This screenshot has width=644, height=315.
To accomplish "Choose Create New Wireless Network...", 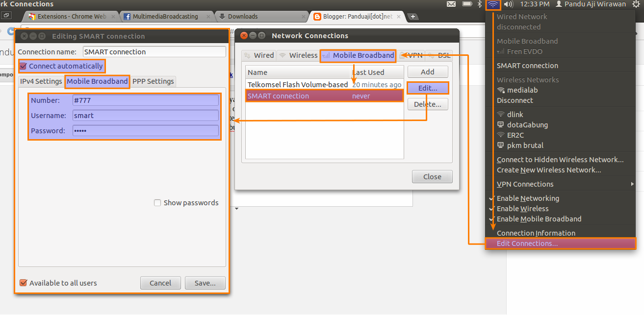I will [x=560, y=170].
